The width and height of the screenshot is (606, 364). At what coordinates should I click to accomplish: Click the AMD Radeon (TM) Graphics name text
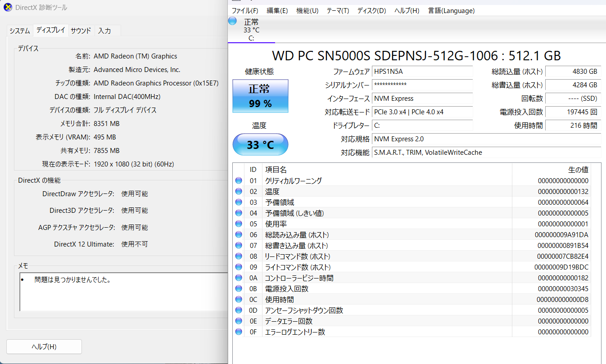(x=135, y=56)
